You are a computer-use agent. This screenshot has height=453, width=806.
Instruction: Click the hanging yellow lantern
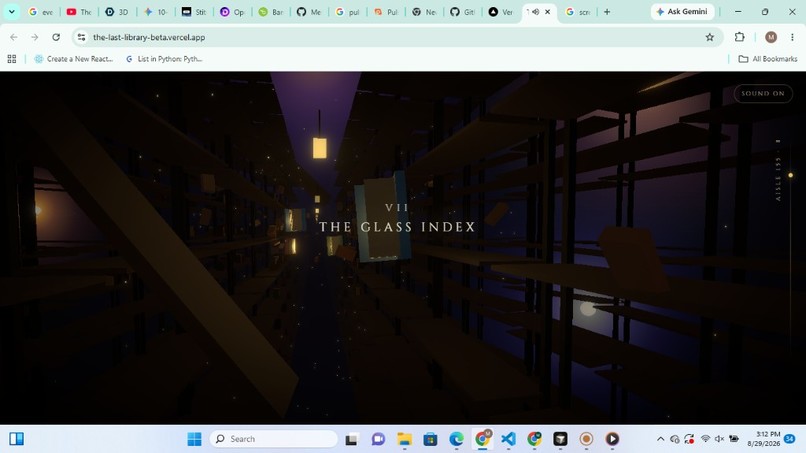click(x=320, y=148)
